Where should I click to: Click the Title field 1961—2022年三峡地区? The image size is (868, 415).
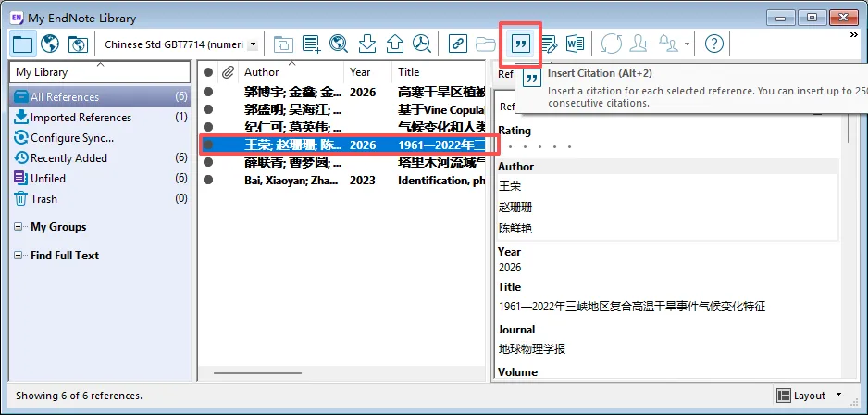click(632, 306)
